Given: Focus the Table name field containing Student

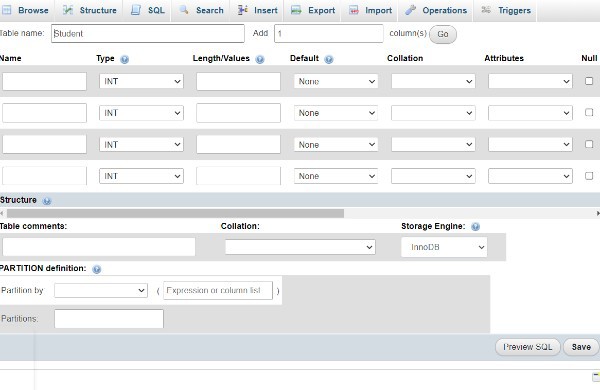Looking at the screenshot, I should click(x=148, y=34).
